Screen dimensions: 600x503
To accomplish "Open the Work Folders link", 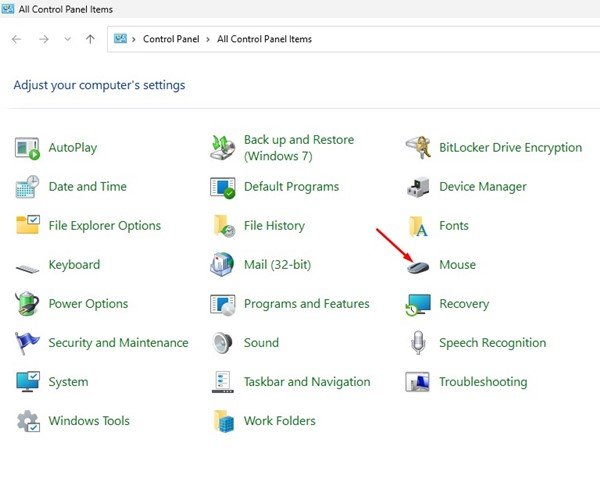I will click(x=280, y=421).
